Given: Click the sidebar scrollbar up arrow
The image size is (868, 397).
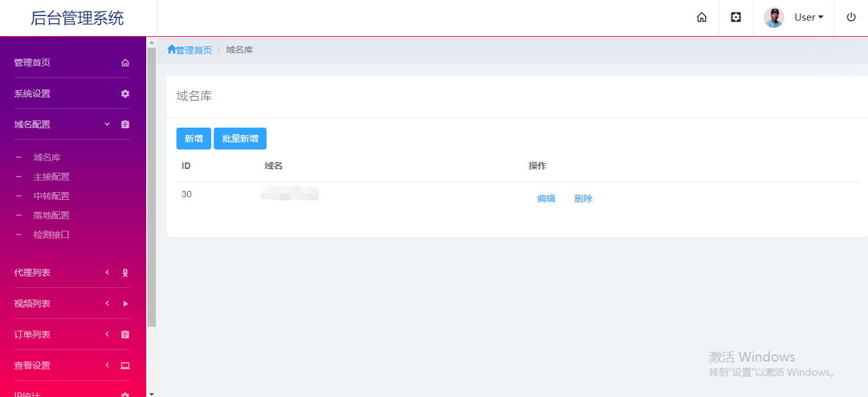Looking at the screenshot, I should [151, 43].
